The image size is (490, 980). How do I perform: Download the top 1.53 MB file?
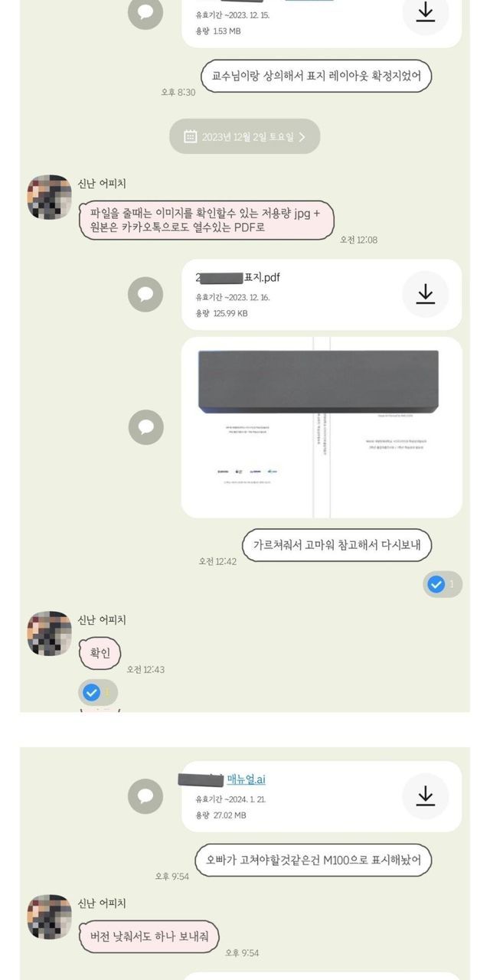tap(425, 12)
